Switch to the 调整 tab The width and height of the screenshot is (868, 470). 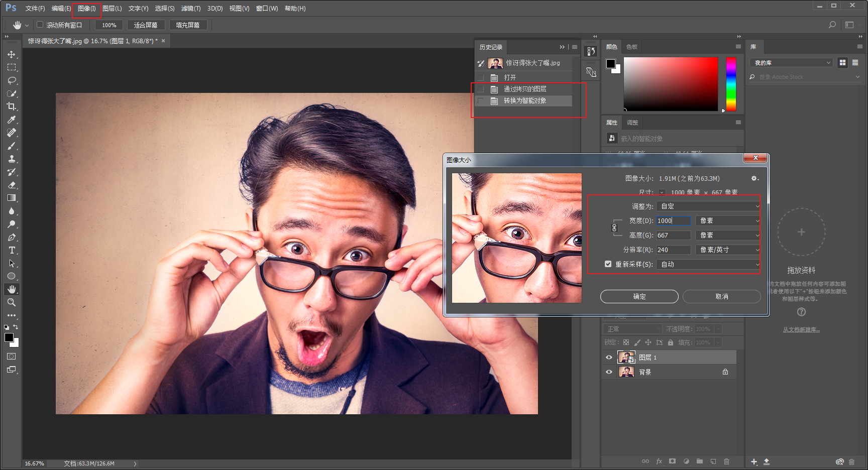pyautogui.click(x=632, y=123)
